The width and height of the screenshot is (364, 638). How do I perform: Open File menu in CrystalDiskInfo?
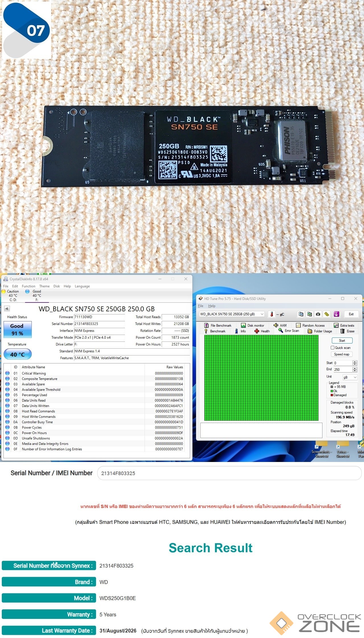6,286
